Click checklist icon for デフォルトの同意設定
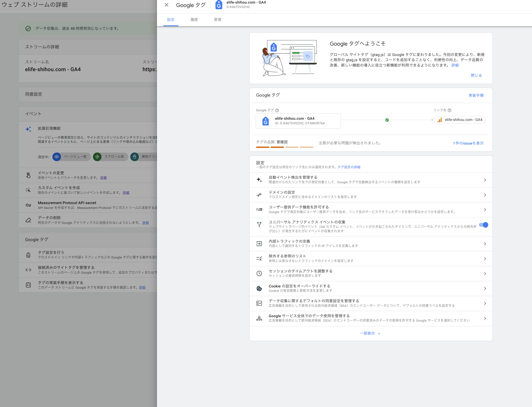532x407 pixels. coord(259,303)
